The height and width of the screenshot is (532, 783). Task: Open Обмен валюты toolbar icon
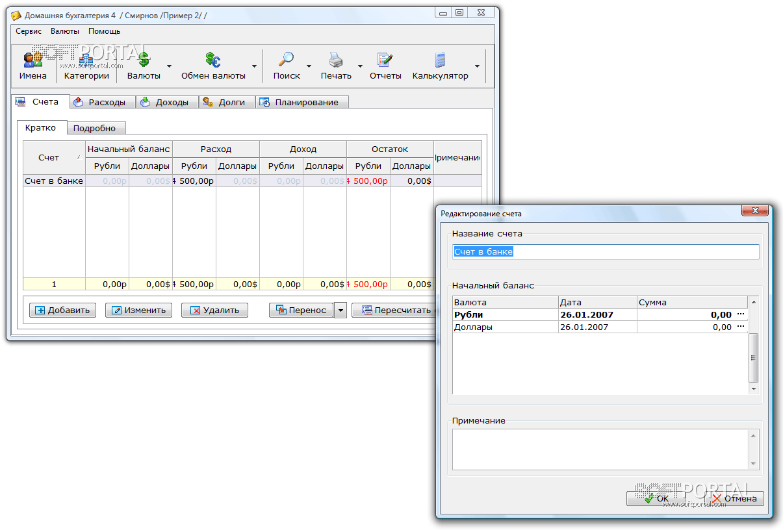click(x=213, y=66)
